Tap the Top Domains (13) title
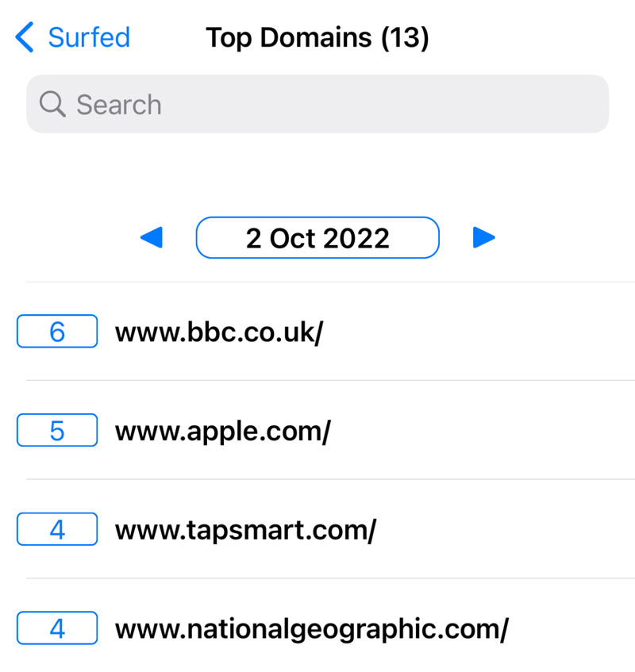The image size is (635, 672). click(317, 38)
